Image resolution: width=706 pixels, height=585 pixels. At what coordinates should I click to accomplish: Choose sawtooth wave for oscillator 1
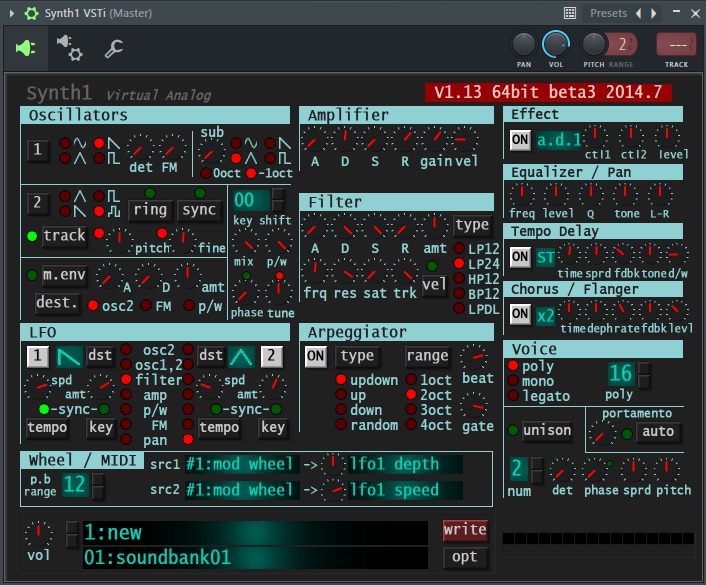point(99,143)
